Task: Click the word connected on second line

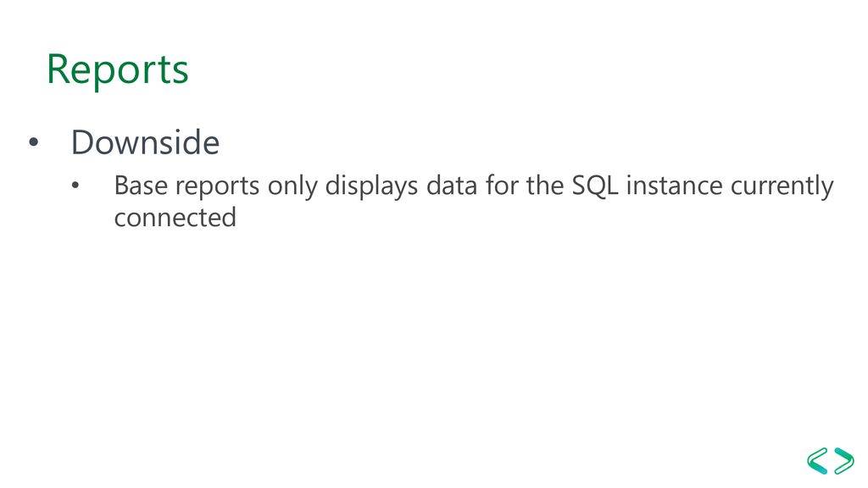Action: (175, 217)
